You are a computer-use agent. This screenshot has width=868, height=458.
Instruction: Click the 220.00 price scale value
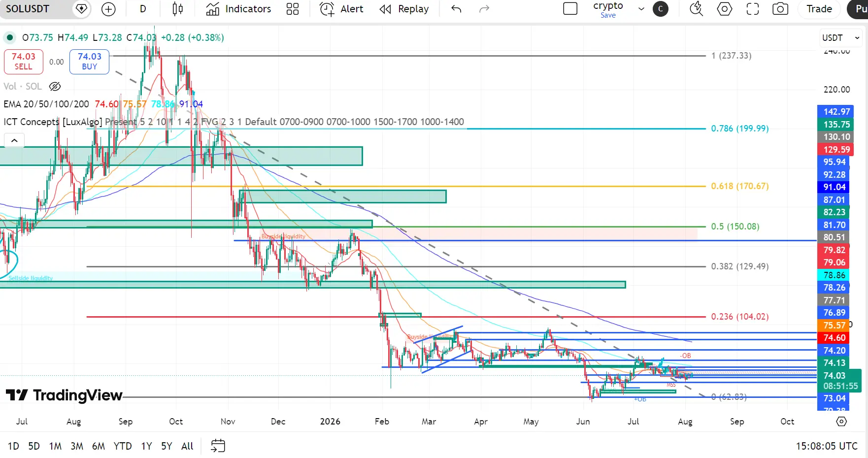pos(836,89)
